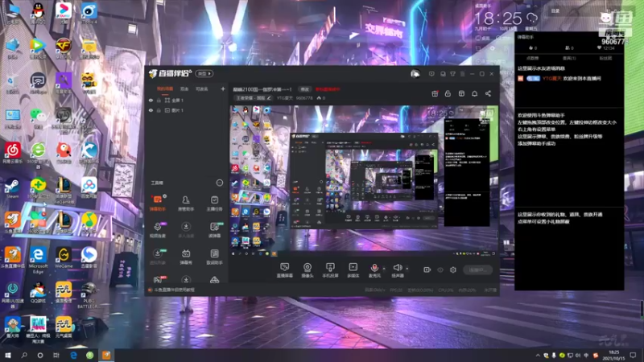Edit the game category 王者荣耀 tag

point(253,98)
